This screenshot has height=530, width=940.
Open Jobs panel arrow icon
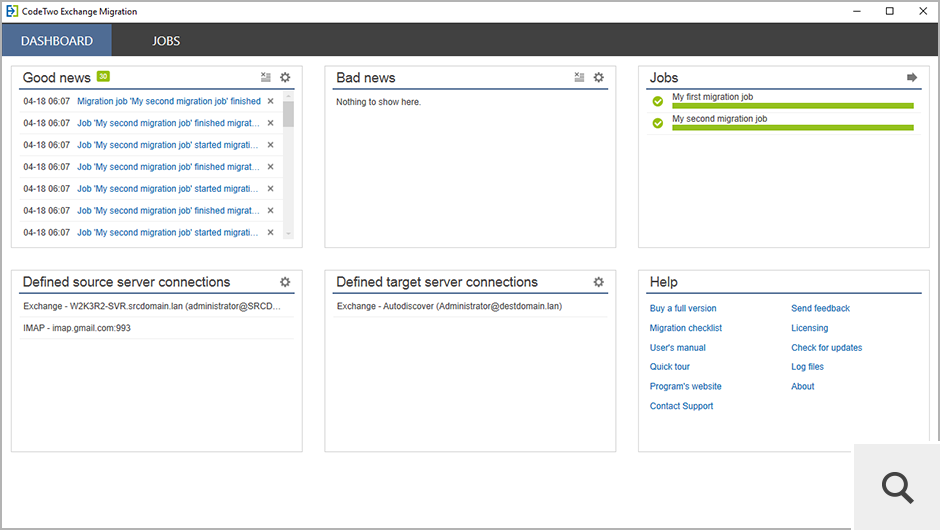click(912, 77)
